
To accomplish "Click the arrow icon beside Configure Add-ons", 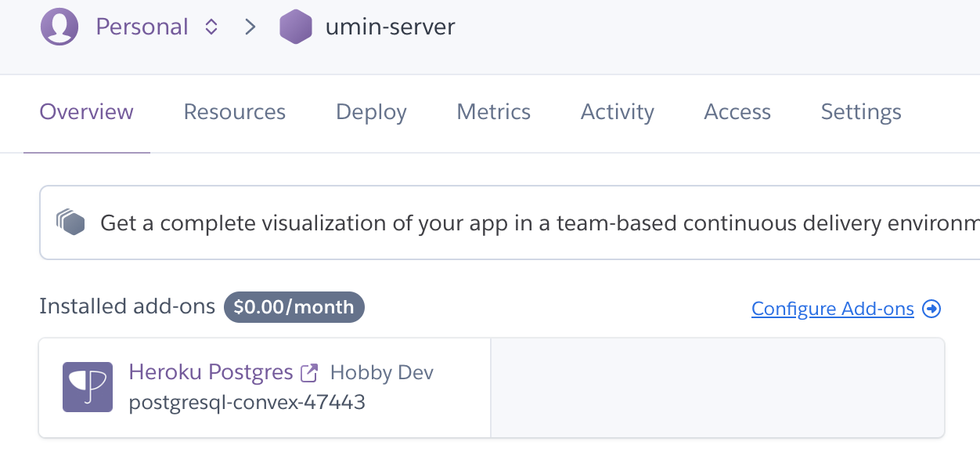I will pyautogui.click(x=931, y=309).
